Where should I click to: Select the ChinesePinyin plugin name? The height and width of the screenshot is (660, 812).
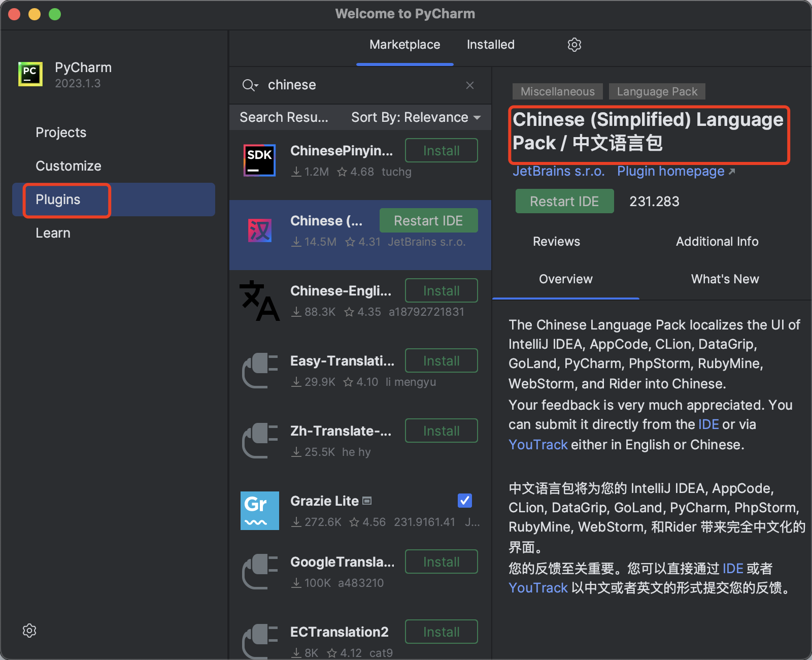(x=342, y=151)
